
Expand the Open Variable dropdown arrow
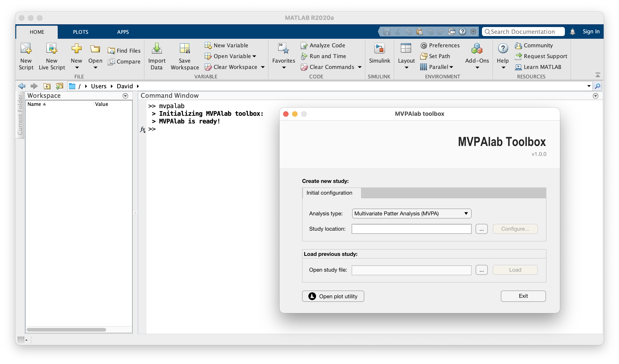[x=254, y=57]
